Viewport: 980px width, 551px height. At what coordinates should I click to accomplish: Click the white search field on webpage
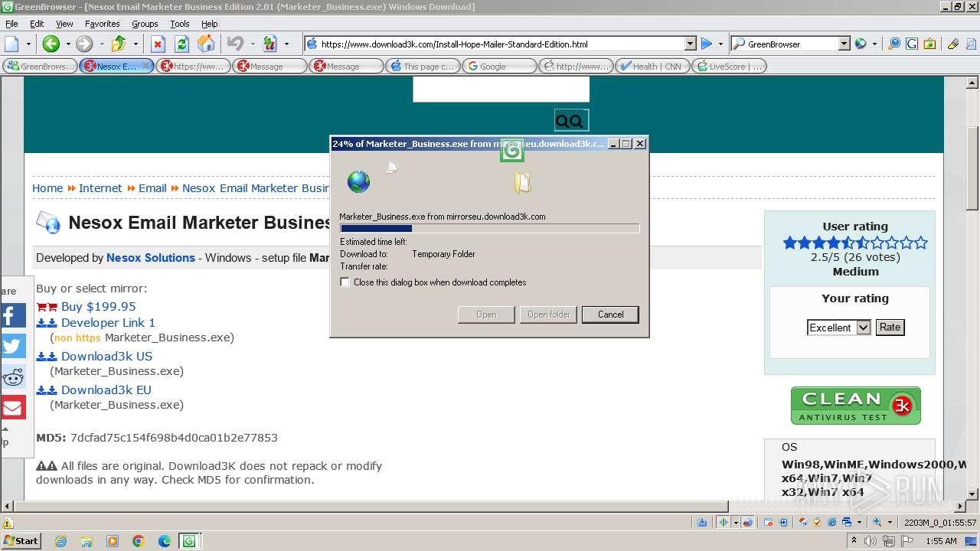[501, 89]
